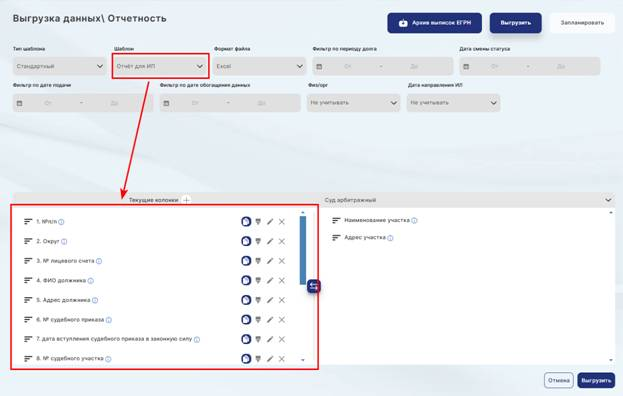Viewport: 623px width, 396px height.
Task: Open the 'Тип шаблона' dropdown showing Стандартный
Action: pos(60,66)
